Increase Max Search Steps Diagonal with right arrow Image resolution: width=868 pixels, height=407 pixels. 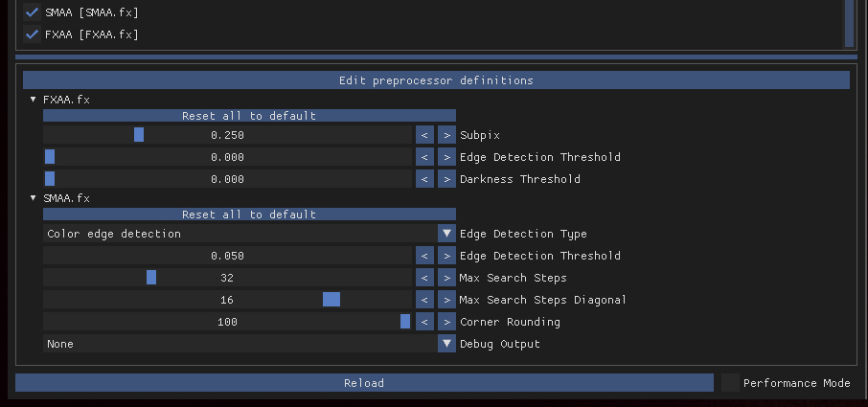click(446, 300)
